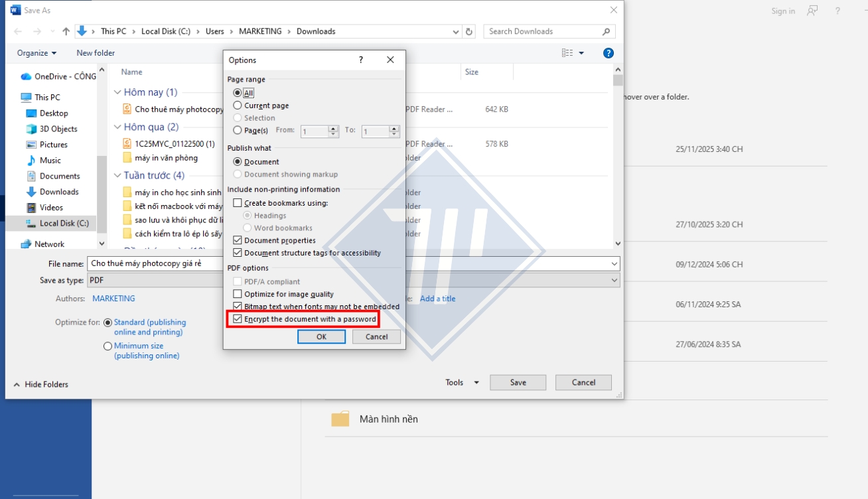Select the "Current page" radio button
Viewport: 868px width, 499px height.
pos(237,105)
